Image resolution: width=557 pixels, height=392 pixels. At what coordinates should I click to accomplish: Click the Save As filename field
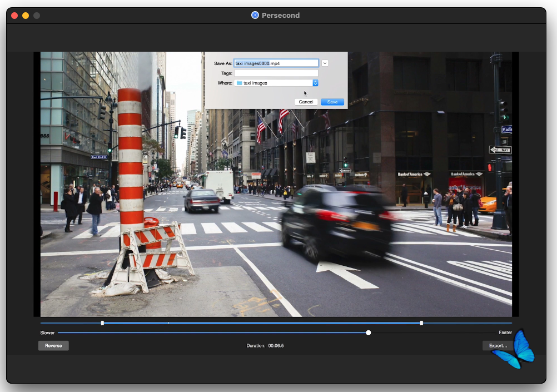[x=276, y=63]
